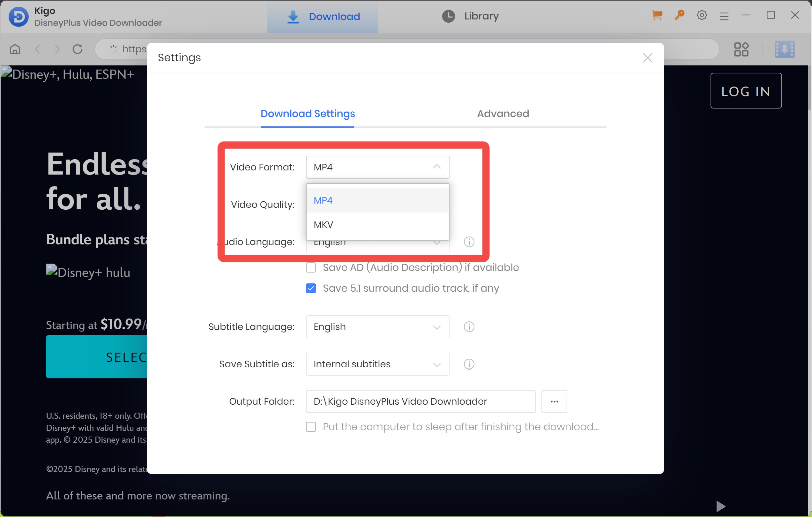Minimize the Kigo window
The height and width of the screenshot is (517, 812).
pos(746,15)
